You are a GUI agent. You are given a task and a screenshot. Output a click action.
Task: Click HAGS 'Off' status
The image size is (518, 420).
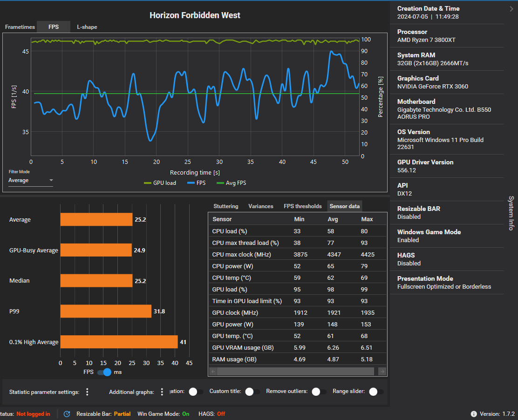pos(221,414)
